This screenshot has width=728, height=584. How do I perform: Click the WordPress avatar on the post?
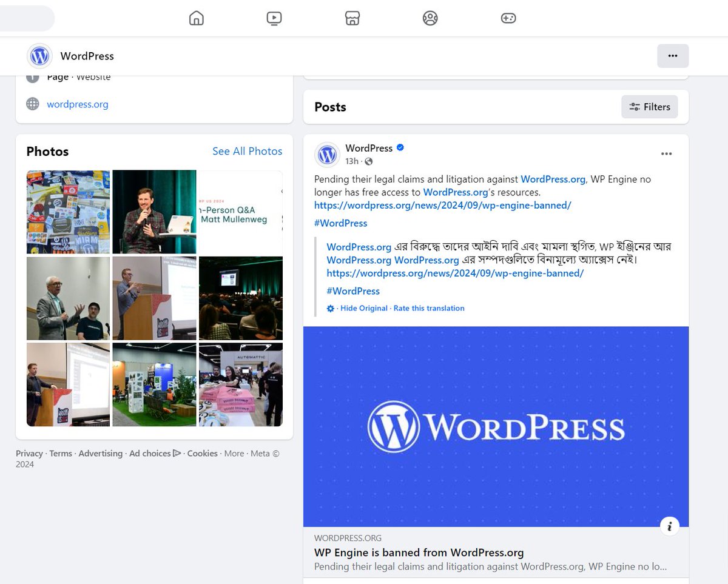pos(327,155)
